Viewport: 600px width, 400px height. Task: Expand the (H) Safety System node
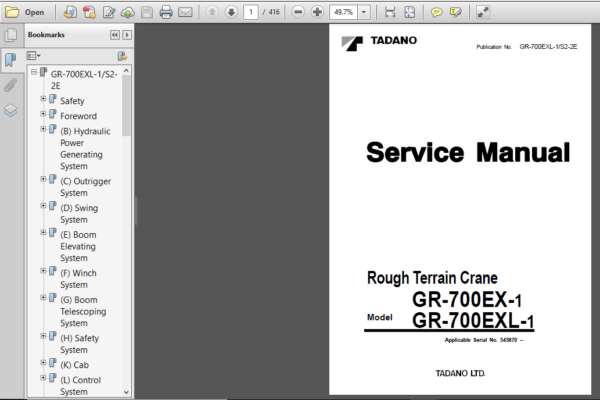coord(43,336)
